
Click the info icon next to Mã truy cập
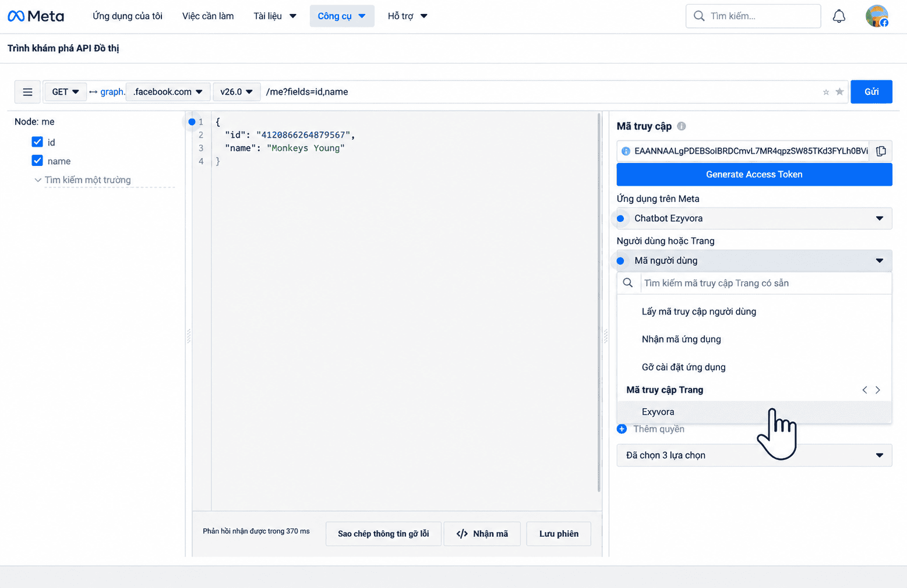click(682, 126)
